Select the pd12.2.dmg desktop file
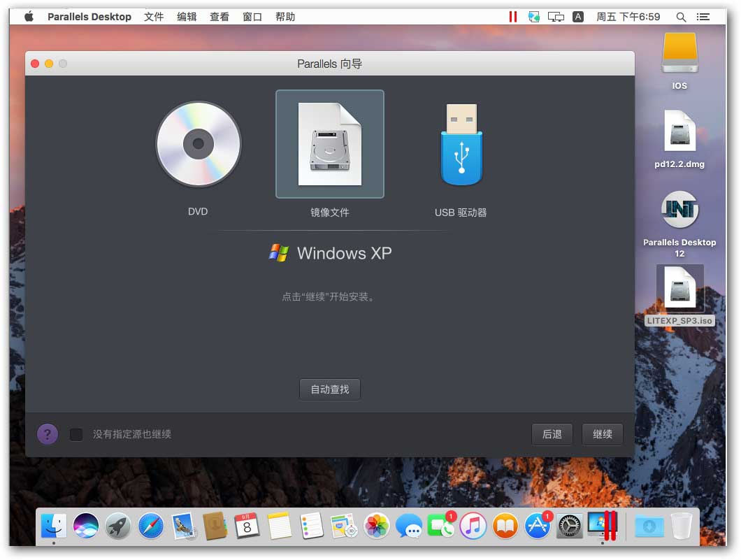The height and width of the screenshot is (560, 741). coord(679,131)
